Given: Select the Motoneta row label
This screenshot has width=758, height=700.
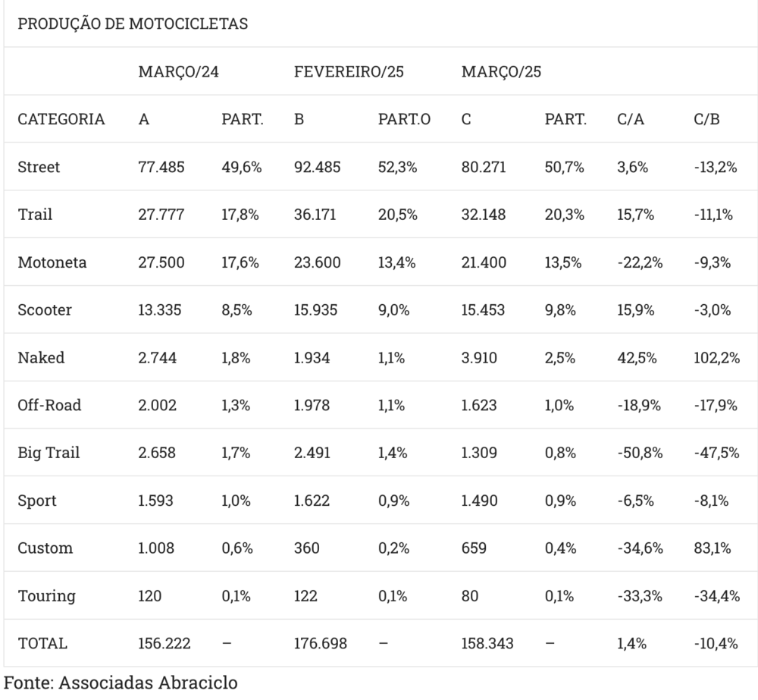Looking at the screenshot, I should point(52,262).
